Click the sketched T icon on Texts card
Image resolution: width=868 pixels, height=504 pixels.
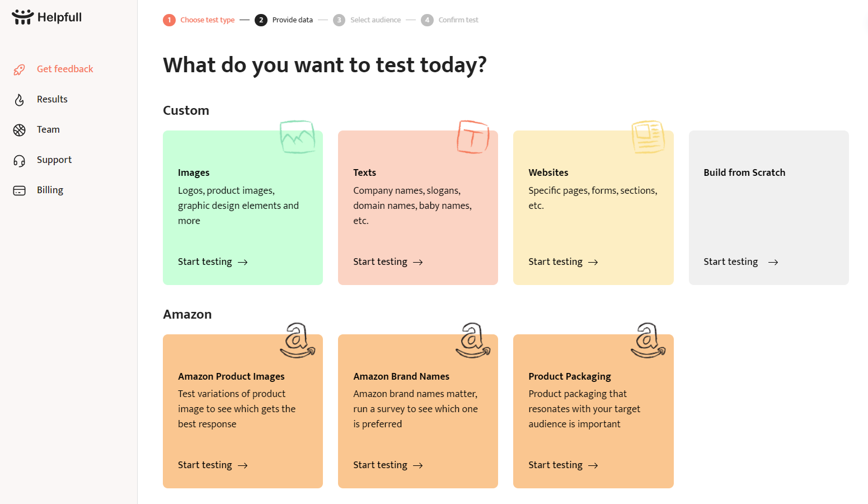(x=473, y=137)
